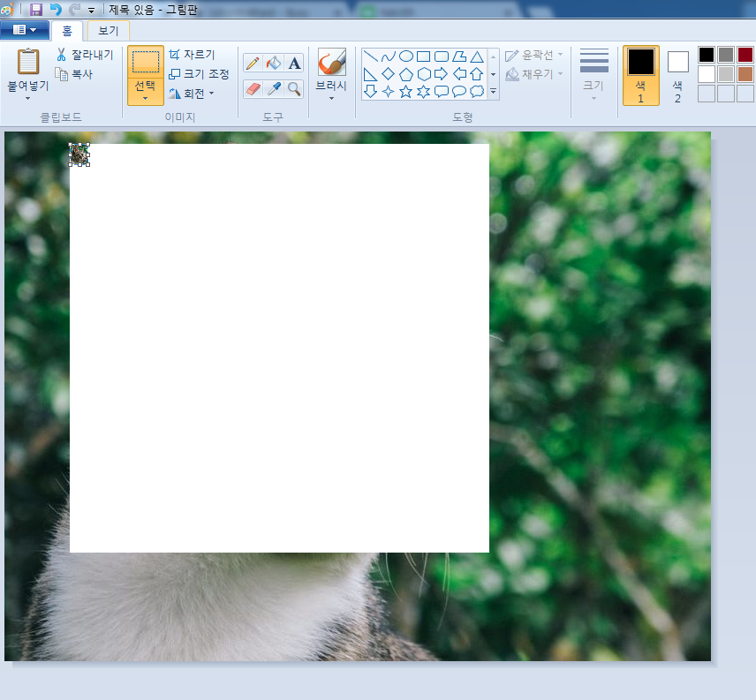756x700 pixels.
Task: Click the Redo arrow in title bar
Action: pos(74,9)
